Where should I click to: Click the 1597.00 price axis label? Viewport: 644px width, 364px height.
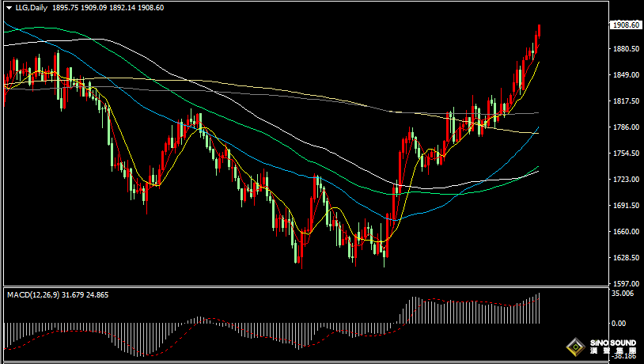626,283
